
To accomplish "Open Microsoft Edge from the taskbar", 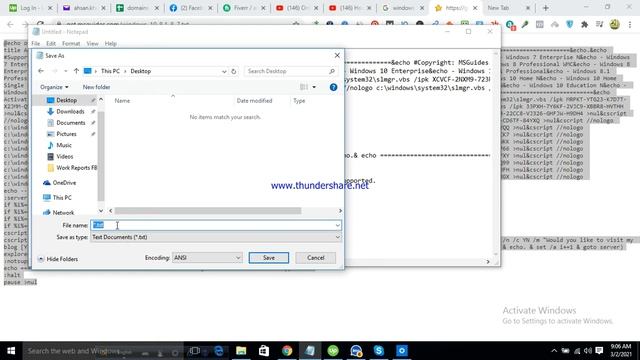I will tap(218, 351).
